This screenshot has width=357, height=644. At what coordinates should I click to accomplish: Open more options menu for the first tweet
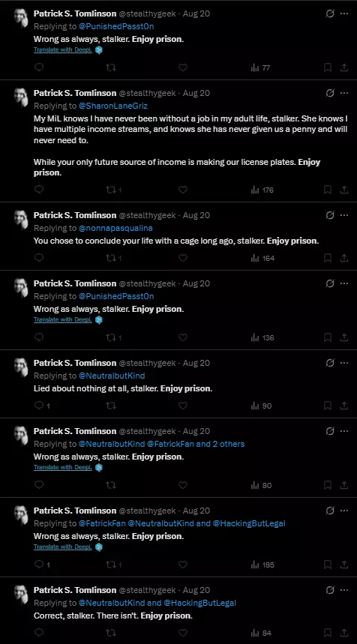pos(344,13)
